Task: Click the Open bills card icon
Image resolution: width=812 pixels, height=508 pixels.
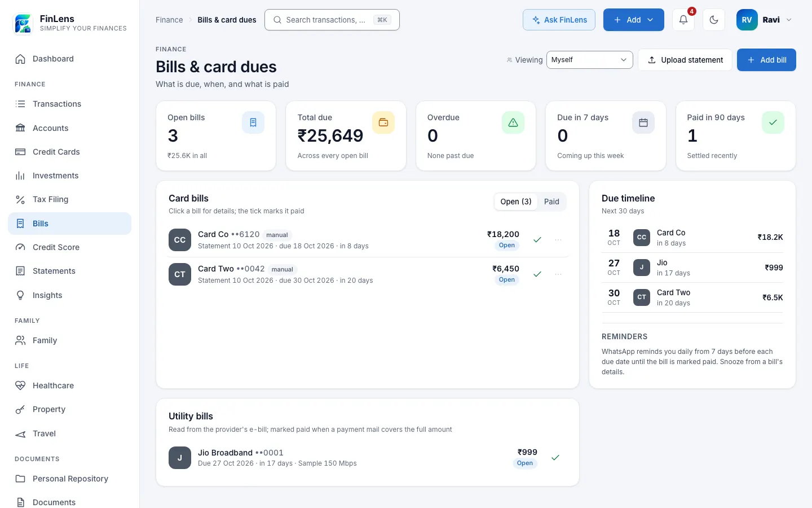Action: (253, 122)
